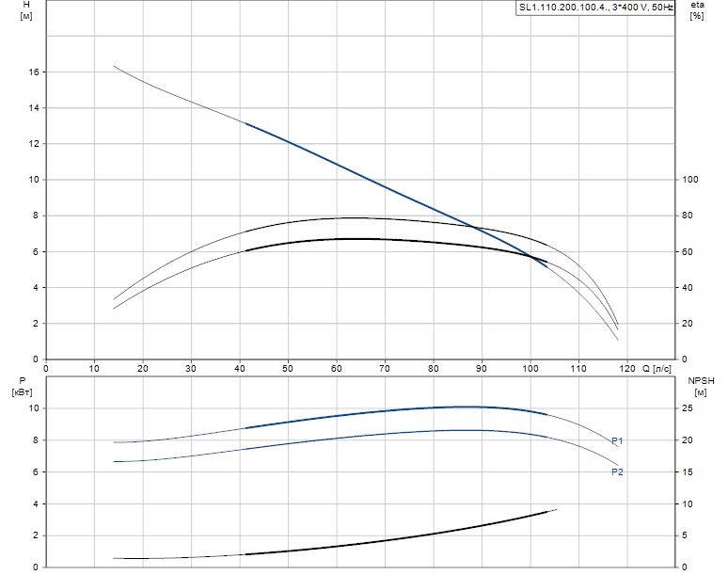Click the 20 tick on the eta axis
The width and height of the screenshot is (728, 575).
pyautogui.click(x=688, y=324)
